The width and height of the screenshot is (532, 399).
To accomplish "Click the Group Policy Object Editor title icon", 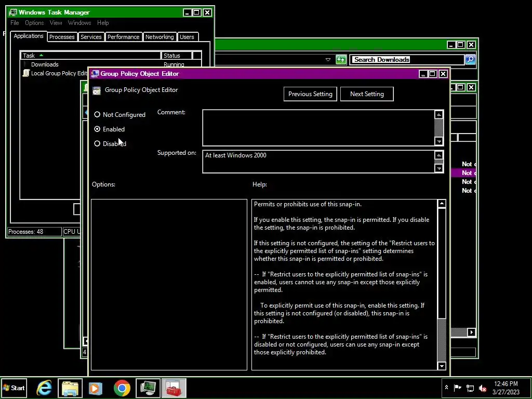I will coord(95,74).
